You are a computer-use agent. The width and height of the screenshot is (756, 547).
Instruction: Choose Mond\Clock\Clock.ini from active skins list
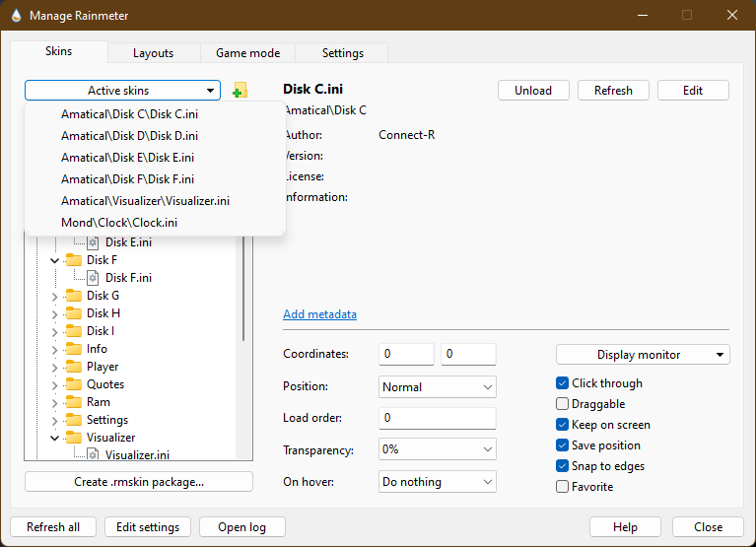pos(118,223)
